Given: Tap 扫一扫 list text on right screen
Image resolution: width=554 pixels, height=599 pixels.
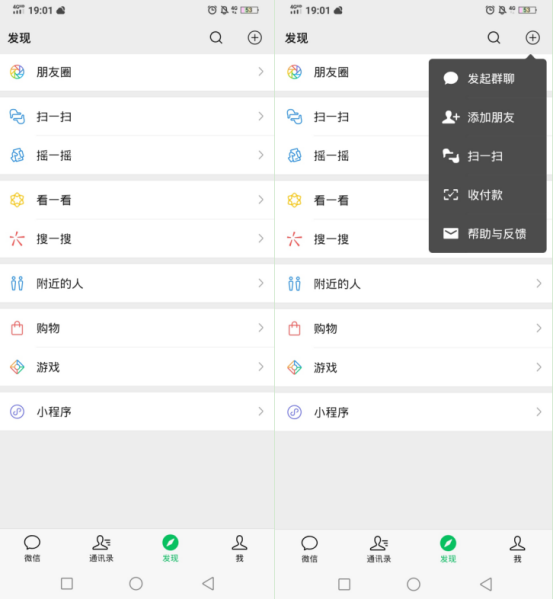Looking at the screenshot, I should point(331,117).
